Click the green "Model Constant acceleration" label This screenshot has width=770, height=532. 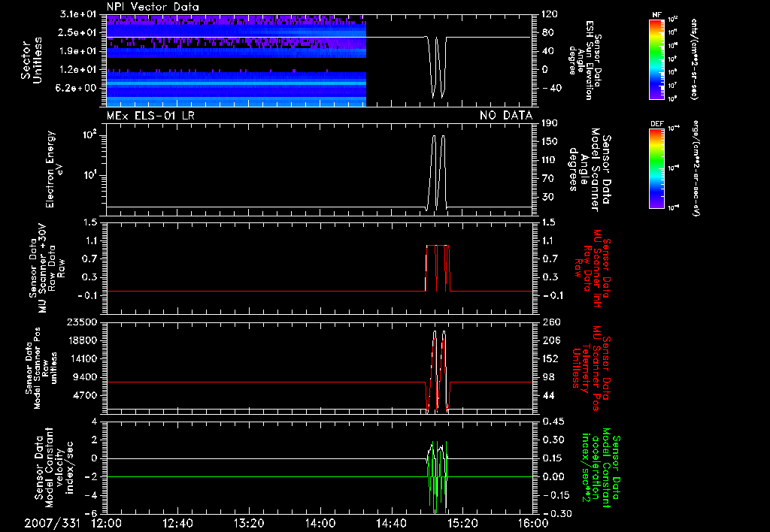pos(601,467)
